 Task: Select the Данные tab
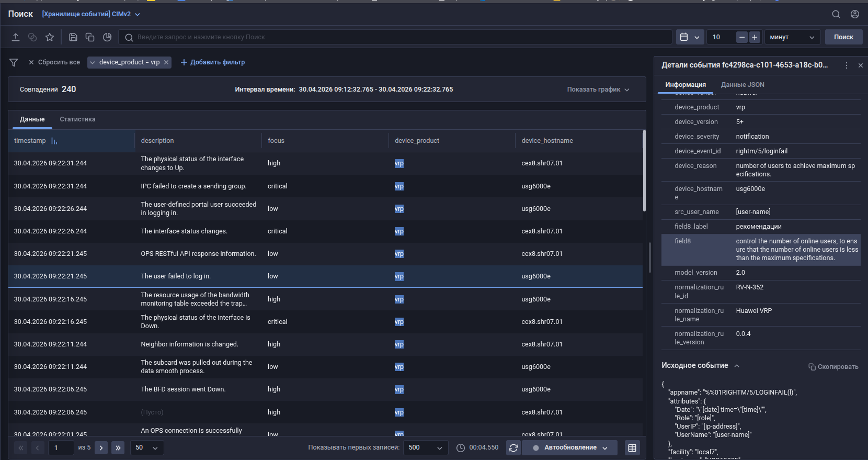coord(32,119)
